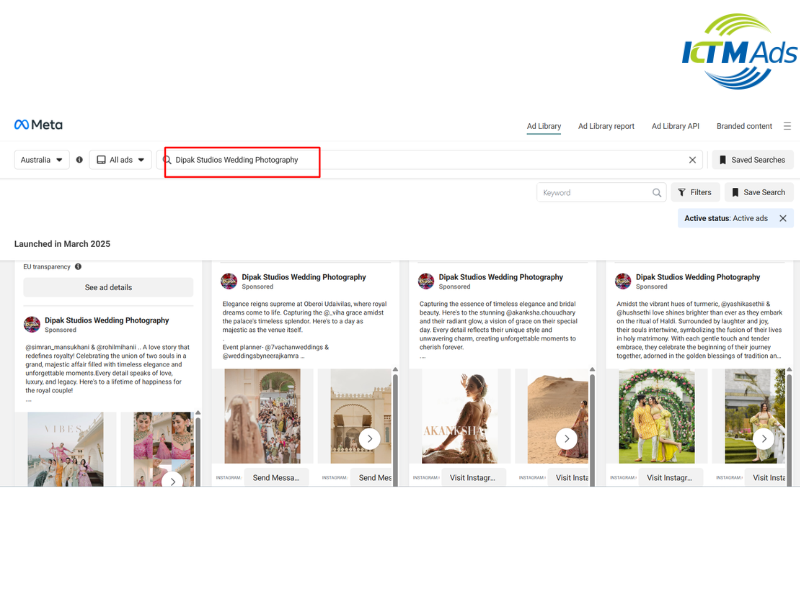Next image arrow in simran_mansukhani ad

172,481
